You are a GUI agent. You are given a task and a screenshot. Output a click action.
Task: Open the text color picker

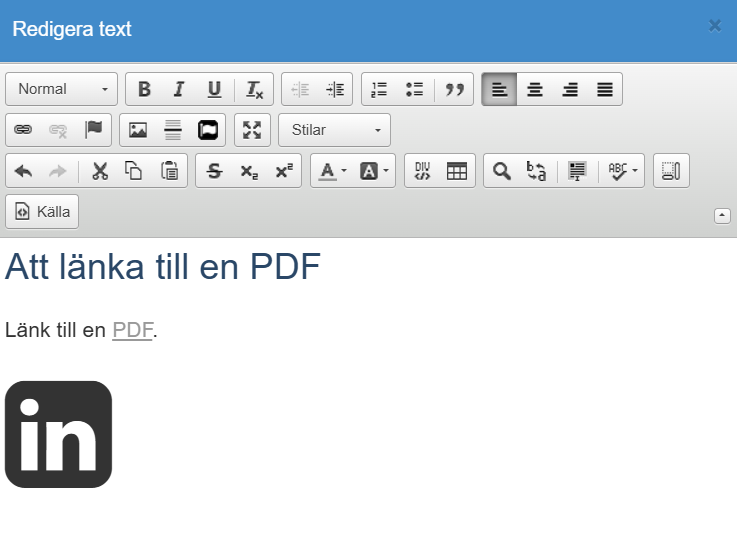(x=332, y=171)
